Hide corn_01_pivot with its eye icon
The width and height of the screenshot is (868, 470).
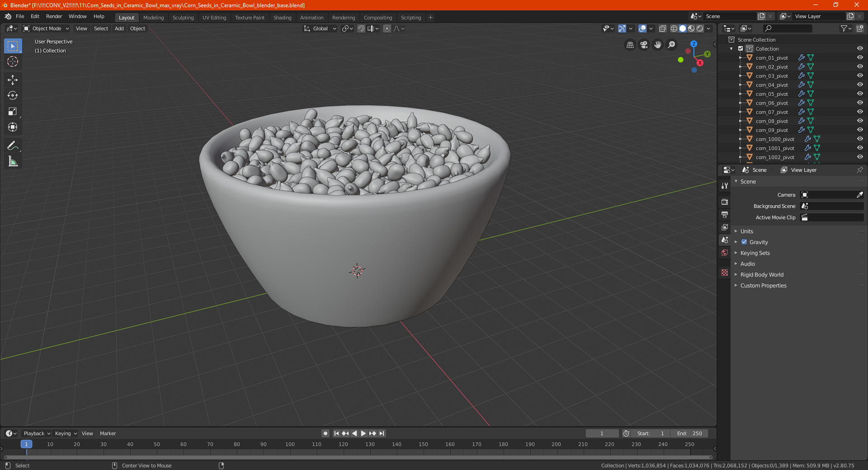tap(860, 57)
